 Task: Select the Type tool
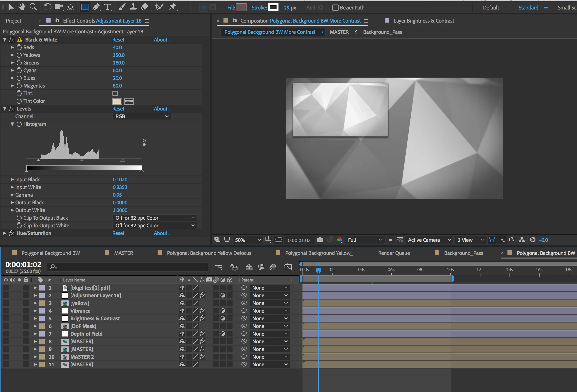[x=107, y=7]
